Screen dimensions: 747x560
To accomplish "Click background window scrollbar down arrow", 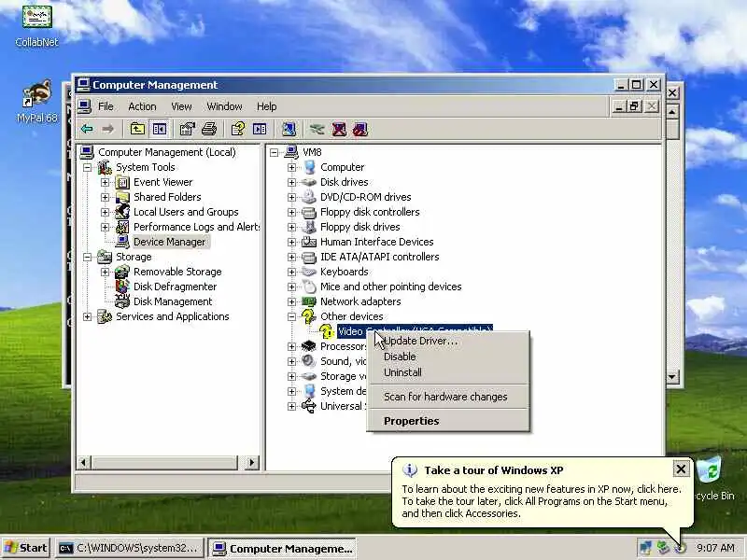I will click(671, 377).
